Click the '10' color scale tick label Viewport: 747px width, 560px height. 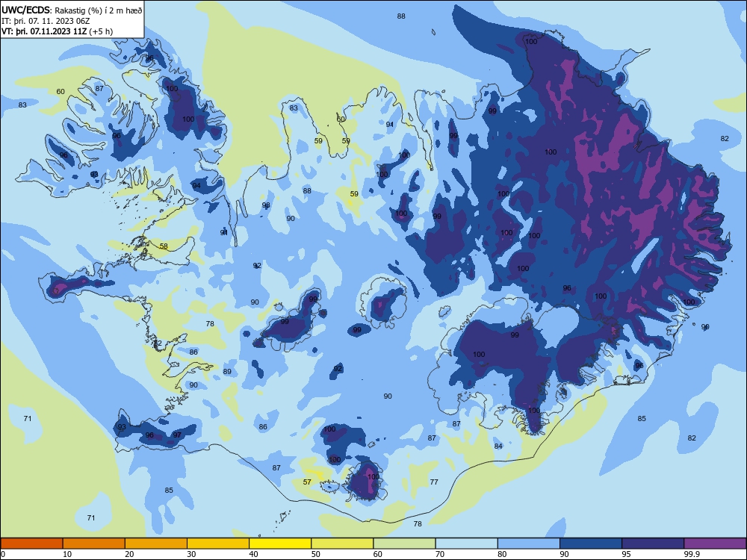67,554
